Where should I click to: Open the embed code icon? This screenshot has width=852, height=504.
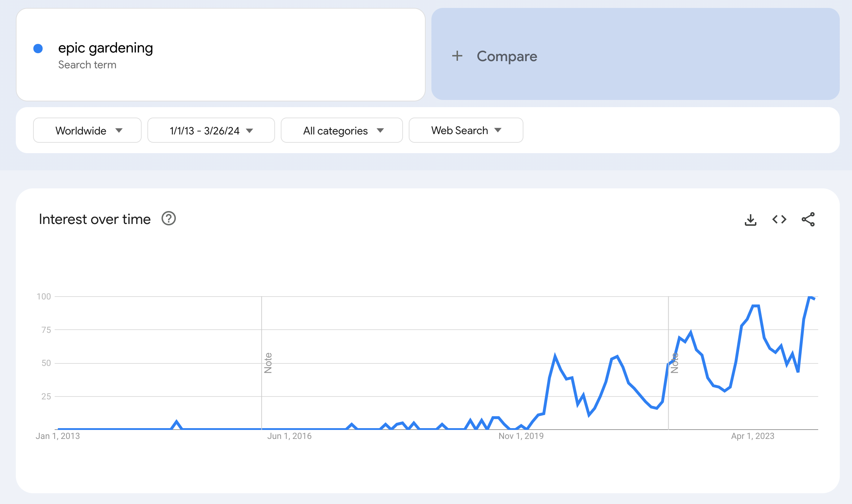779,219
